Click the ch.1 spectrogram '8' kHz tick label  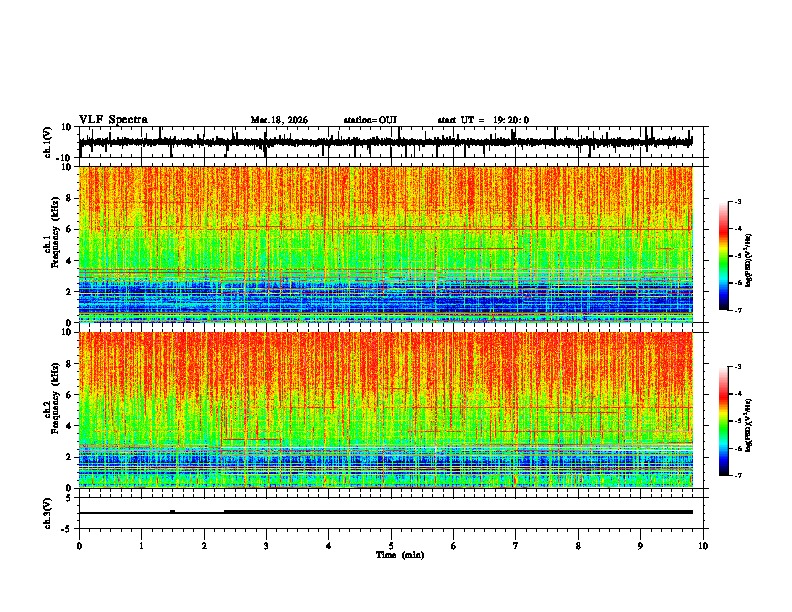69,198
